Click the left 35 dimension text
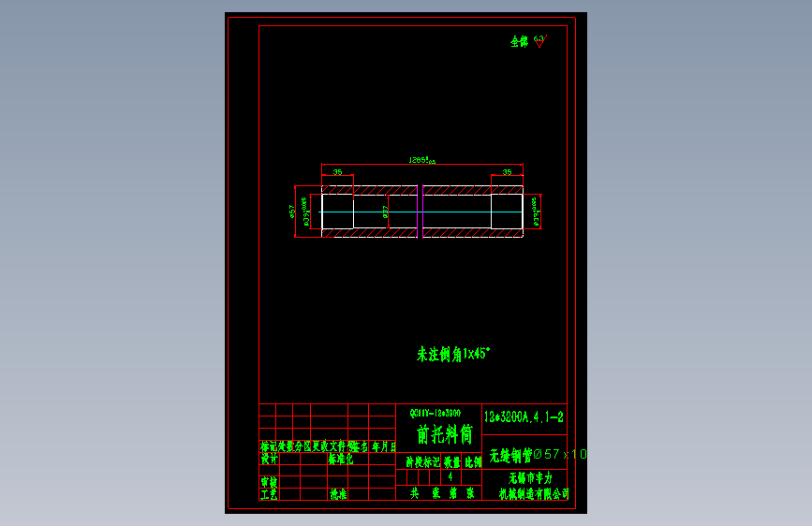 pos(338,172)
